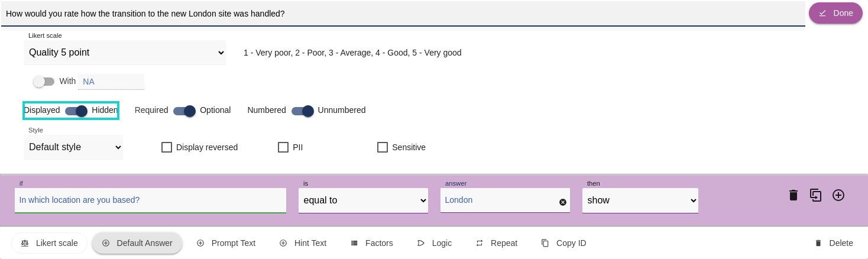The image size is (868, 259).
Task: Open Prompt Text option in bottom toolbar
Action: pyautogui.click(x=226, y=243)
